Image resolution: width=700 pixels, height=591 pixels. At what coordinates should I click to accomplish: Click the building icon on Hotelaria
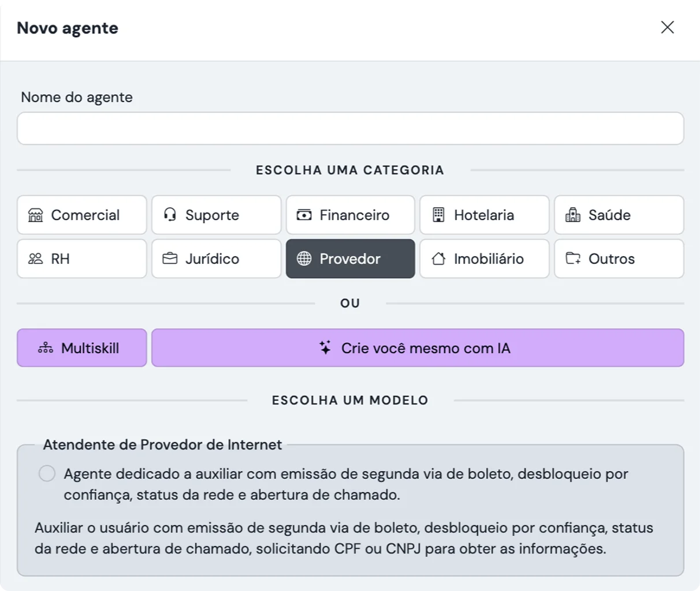point(438,215)
